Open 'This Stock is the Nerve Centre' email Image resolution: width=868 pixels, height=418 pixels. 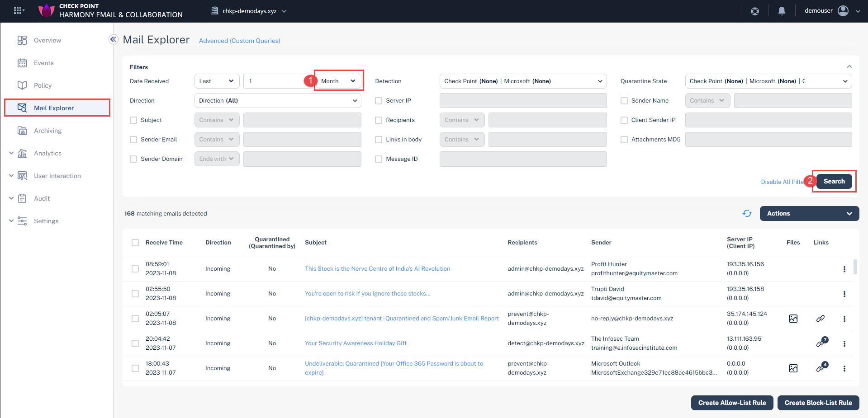coord(378,268)
